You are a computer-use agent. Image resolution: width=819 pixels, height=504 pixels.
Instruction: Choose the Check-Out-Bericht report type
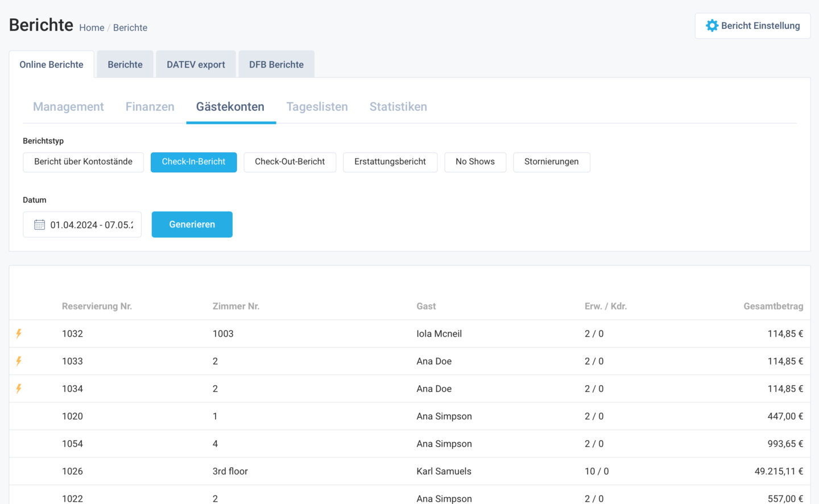(x=289, y=162)
